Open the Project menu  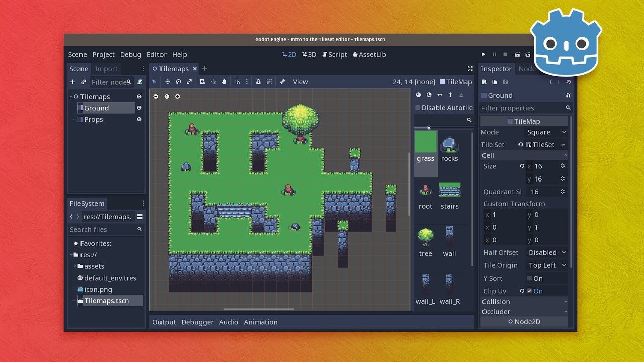(103, 55)
